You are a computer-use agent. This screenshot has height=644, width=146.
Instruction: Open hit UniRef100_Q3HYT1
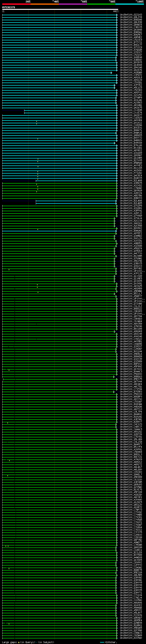131,593
